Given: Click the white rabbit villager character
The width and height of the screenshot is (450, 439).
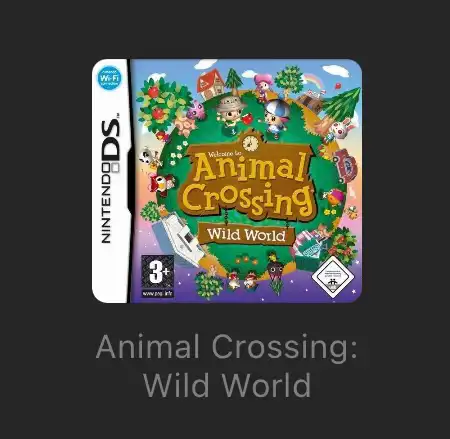Looking at the screenshot, I should point(340,130).
